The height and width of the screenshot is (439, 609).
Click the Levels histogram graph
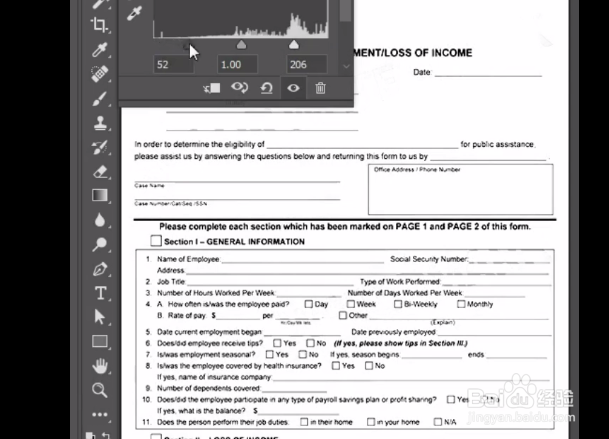[241, 19]
